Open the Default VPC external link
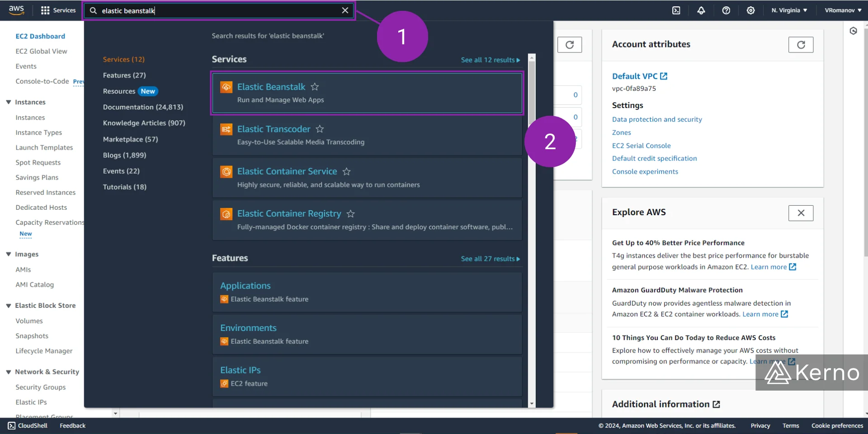The width and height of the screenshot is (868, 434). click(x=640, y=76)
